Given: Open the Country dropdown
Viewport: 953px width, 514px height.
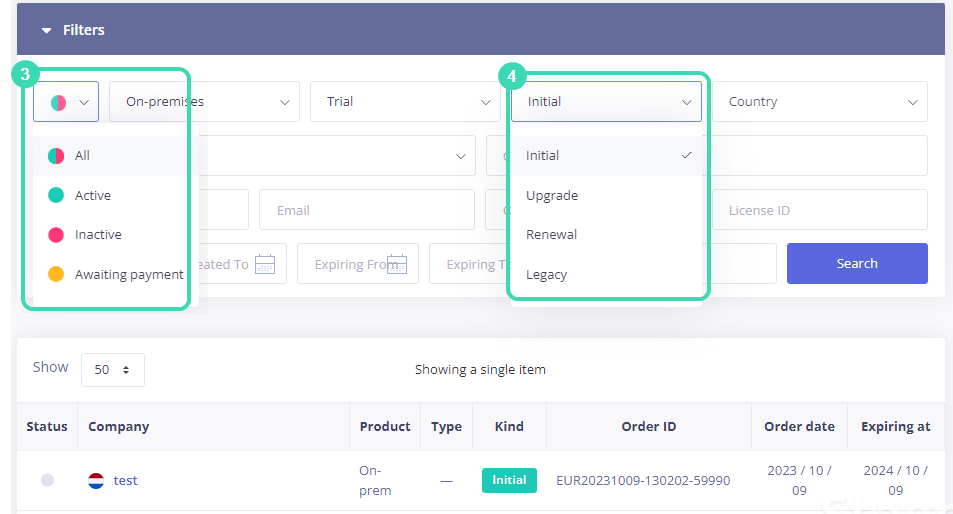Looking at the screenshot, I should pos(819,102).
